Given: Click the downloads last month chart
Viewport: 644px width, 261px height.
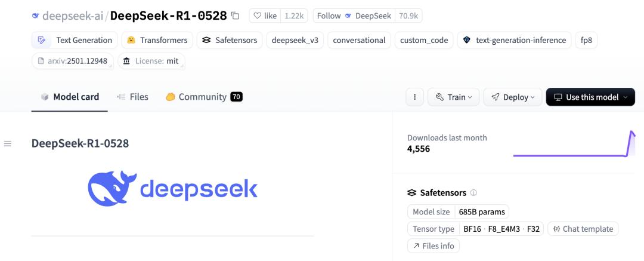Looking at the screenshot, I should pos(574,144).
